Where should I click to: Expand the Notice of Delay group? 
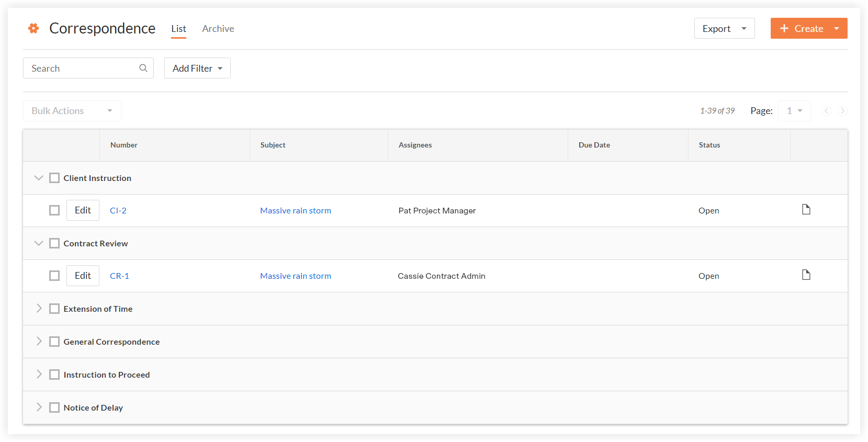pos(39,407)
